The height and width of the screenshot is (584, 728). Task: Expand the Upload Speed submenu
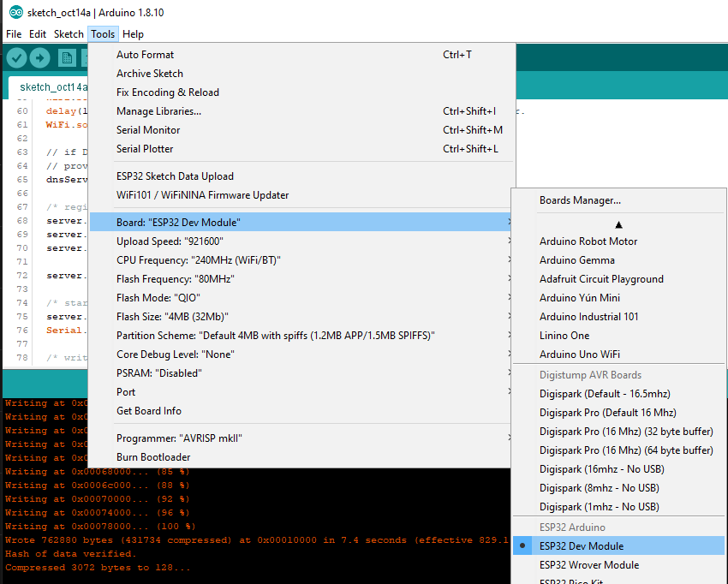(301, 241)
